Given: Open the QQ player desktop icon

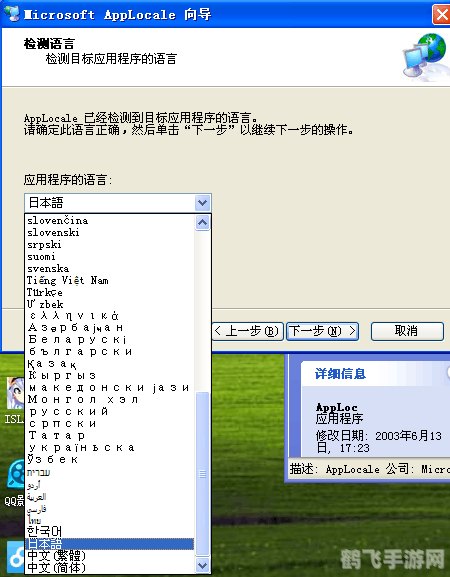Looking at the screenshot, I should tap(15, 475).
